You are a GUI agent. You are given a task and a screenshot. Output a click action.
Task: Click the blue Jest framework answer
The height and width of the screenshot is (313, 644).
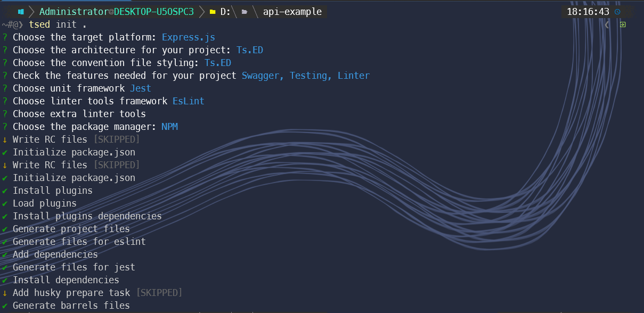[x=141, y=88]
